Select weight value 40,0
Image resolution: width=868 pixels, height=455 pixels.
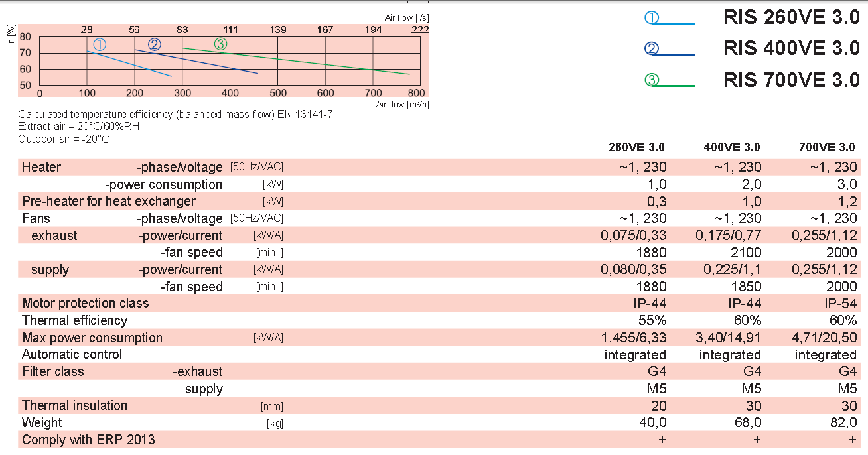point(653,422)
